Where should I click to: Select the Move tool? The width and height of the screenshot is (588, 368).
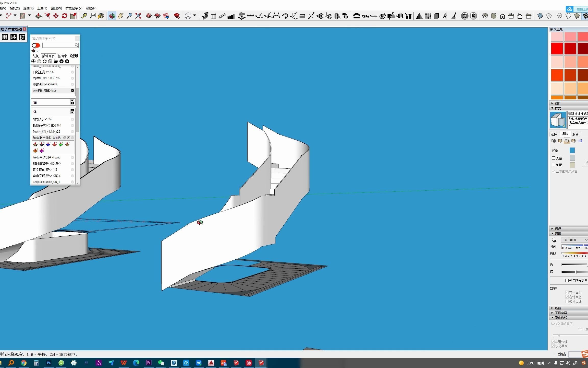(x=56, y=16)
